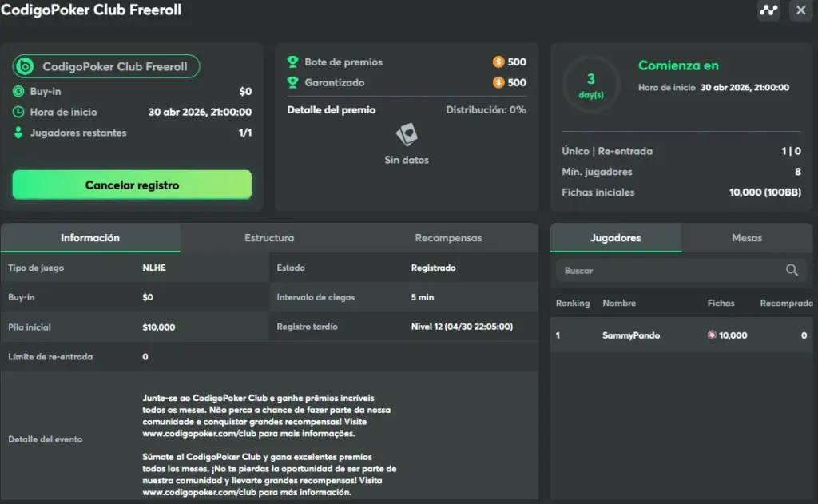This screenshot has width=818, height=504.
Task: Click the chip icon next to 10,000
Action: [712, 335]
